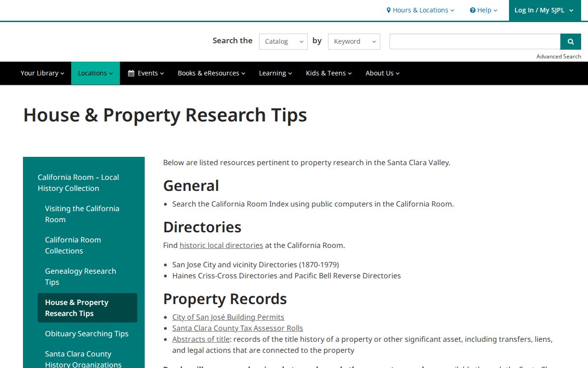Expand the Log In / My SJPL menu

[544, 10]
